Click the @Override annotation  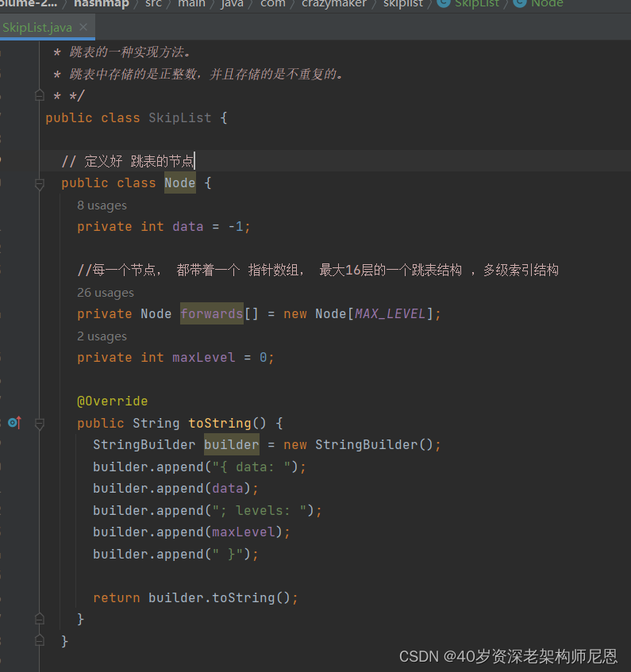tap(113, 401)
